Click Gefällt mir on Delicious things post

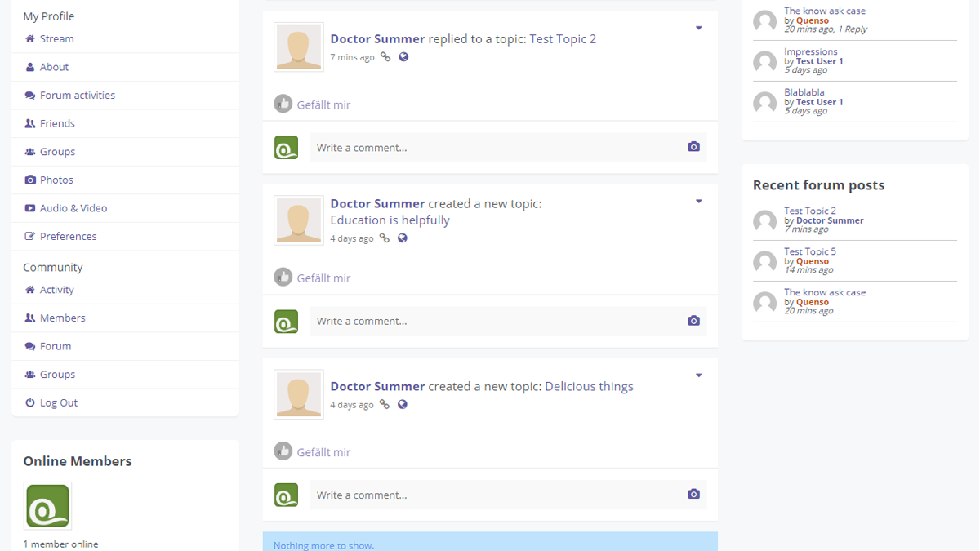pyautogui.click(x=323, y=451)
